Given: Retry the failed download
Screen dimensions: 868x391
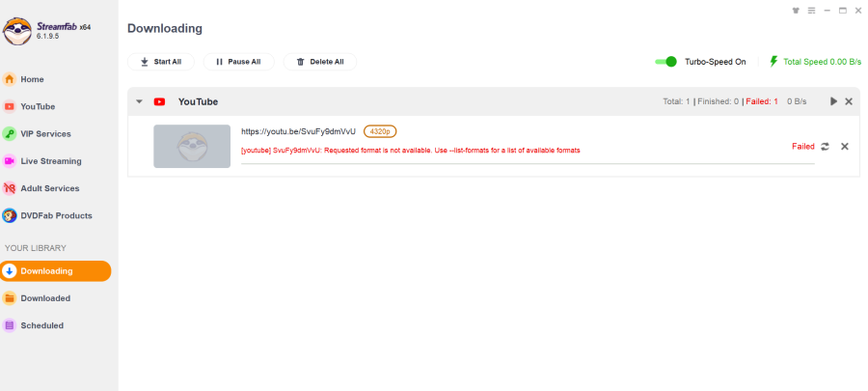Looking at the screenshot, I should coord(825,146).
